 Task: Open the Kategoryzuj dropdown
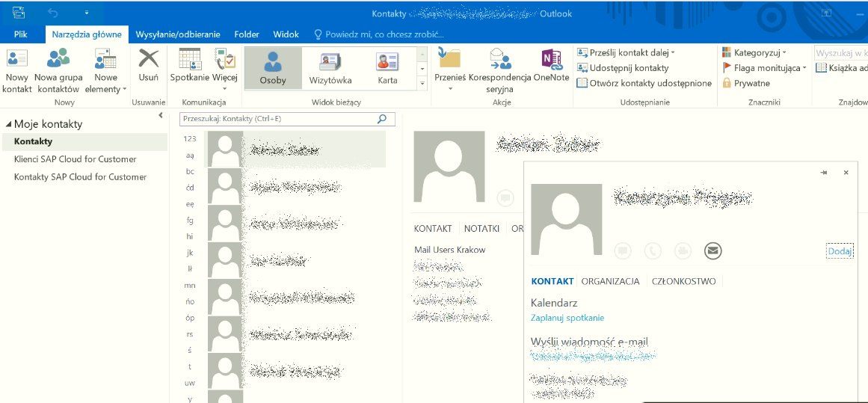[754, 52]
